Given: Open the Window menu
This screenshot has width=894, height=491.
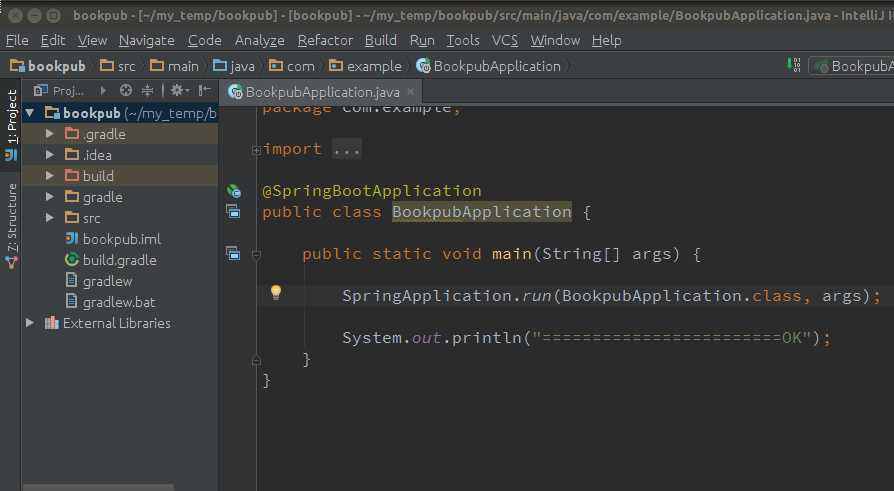Looking at the screenshot, I should pyautogui.click(x=555, y=40).
